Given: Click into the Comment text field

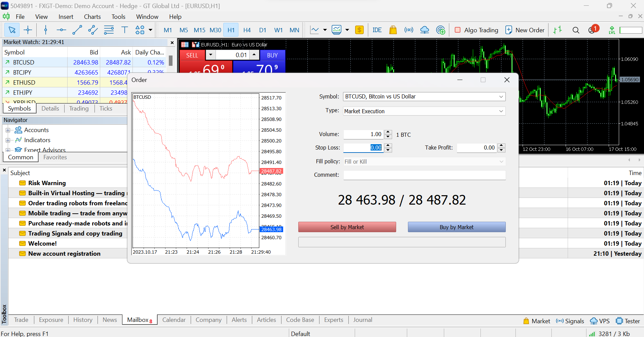Looking at the screenshot, I should pyautogui.click(x=424, y=175).
